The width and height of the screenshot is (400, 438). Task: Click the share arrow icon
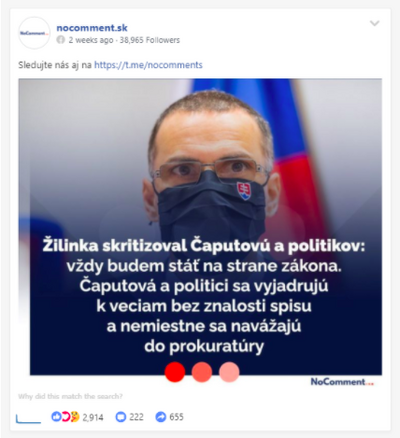(x=161, y=417)
